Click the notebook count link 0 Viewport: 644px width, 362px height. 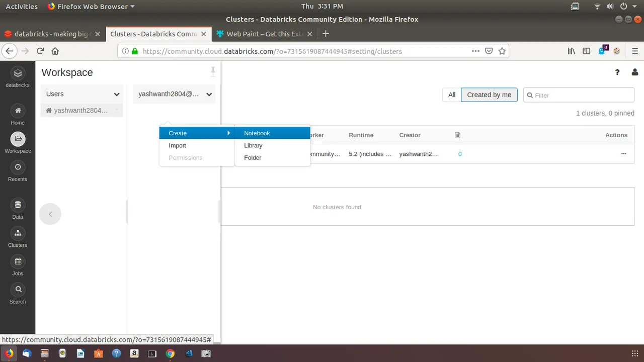[460, 154]
